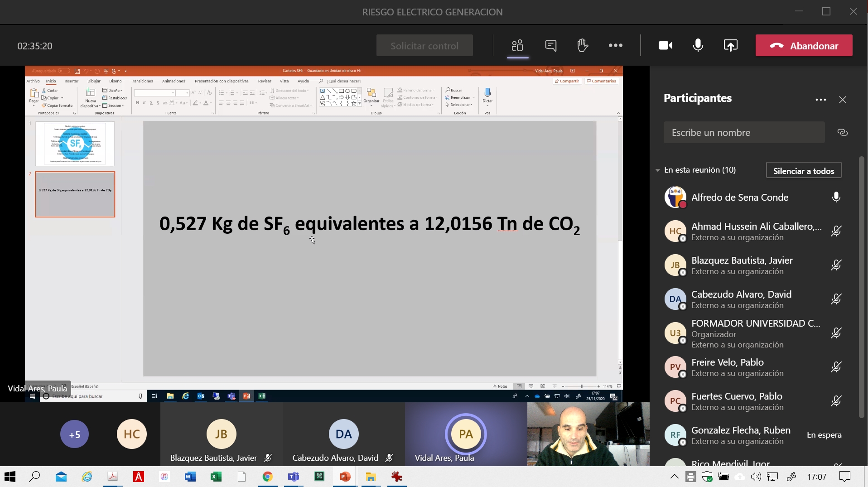Open the Participantes panel more options menu
Image resolution: width=868 pixels, height=487 pixels.
coord(820,100)
